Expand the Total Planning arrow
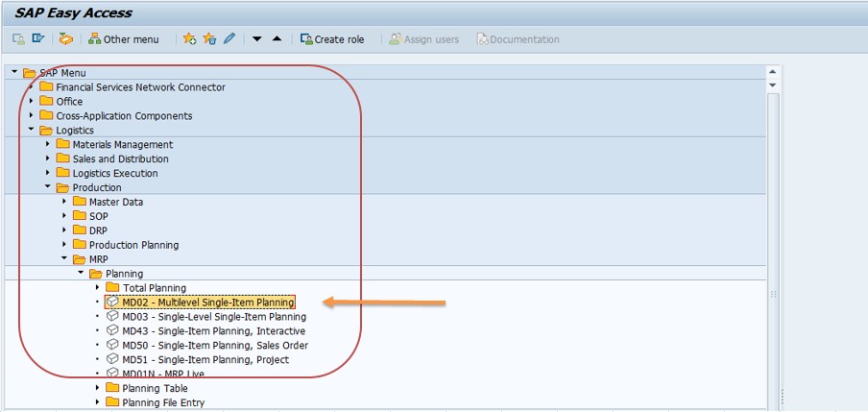 [97, 287]
